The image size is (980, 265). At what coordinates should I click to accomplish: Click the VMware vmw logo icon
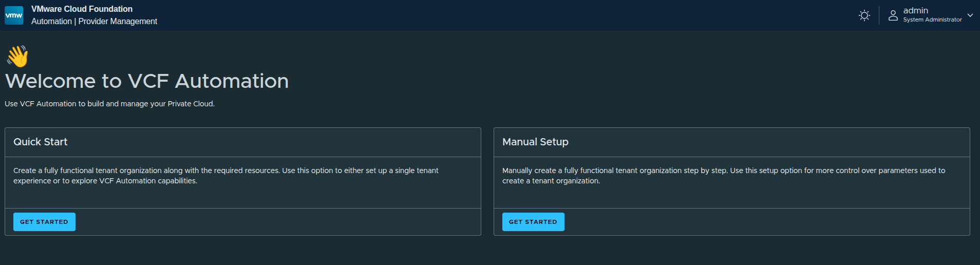coord(14,15)
